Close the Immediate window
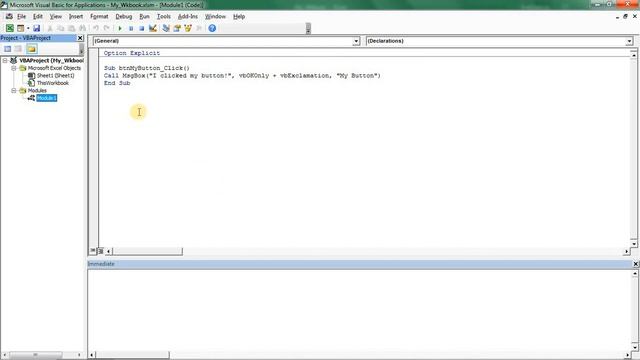This screenshot has width=640, height=360. tap(636, 264)
